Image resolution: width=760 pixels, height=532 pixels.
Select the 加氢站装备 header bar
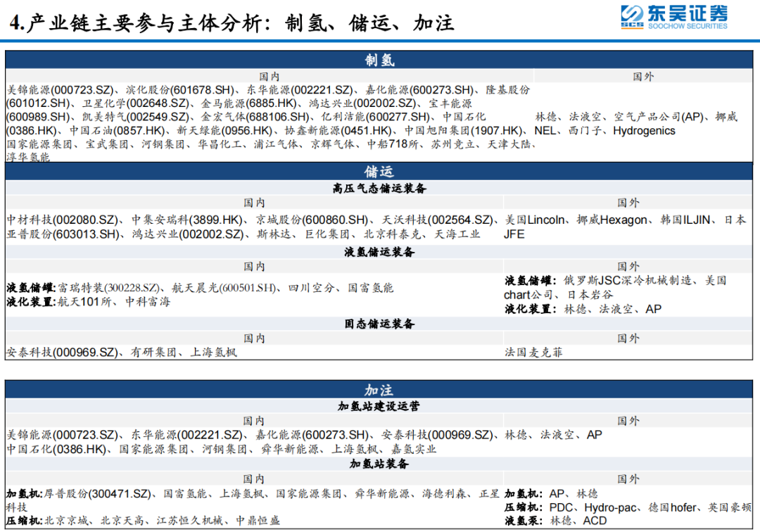click(380, 464)
